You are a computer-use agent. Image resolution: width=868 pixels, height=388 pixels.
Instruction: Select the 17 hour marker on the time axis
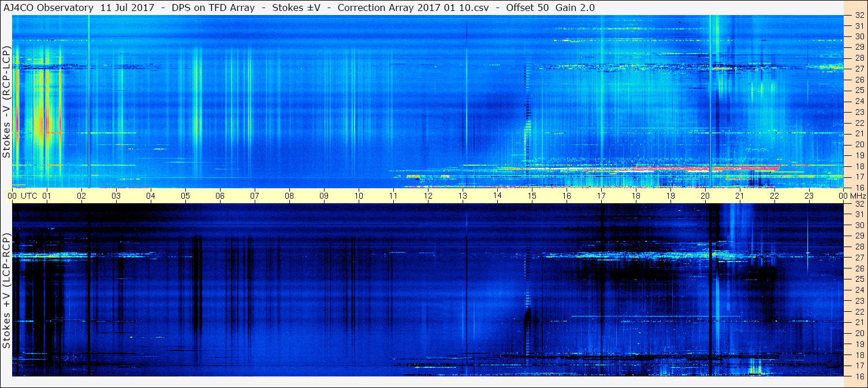(601, 196)
